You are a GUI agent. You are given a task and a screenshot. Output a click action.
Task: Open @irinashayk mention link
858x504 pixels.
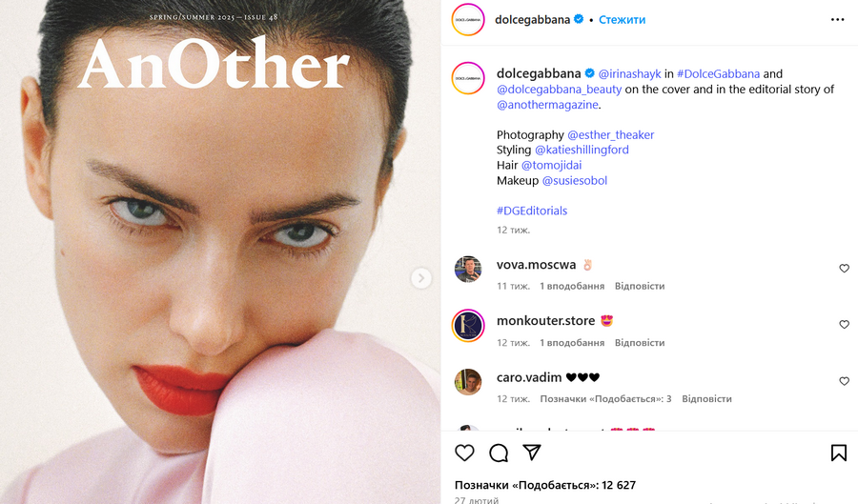tap(629, 73)
